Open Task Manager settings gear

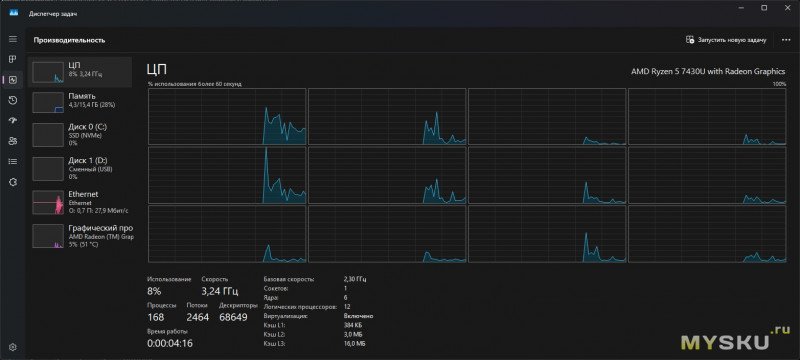point(13,347)
